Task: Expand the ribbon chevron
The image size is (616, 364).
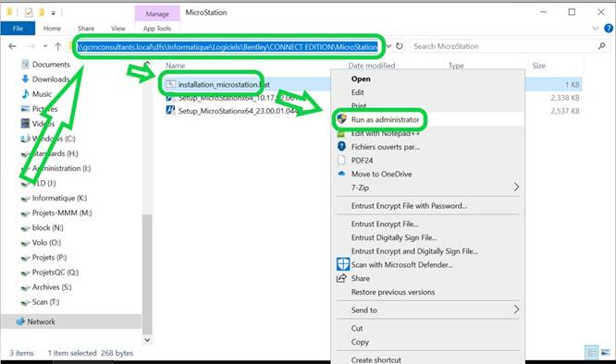Action: click(x=596, y=29)
